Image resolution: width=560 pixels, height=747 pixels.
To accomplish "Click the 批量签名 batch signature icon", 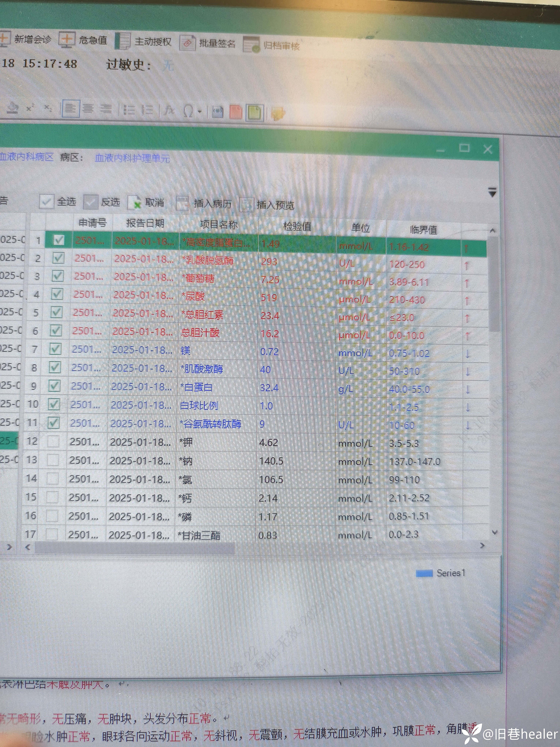I will tap(187, 43).
